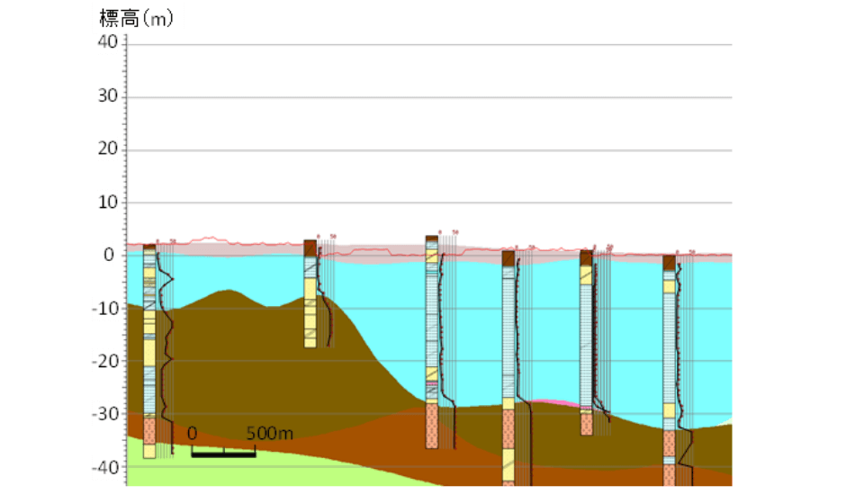Click the 40 elevation label
Screen dimensions: 864x504
(x=107, y=42)
